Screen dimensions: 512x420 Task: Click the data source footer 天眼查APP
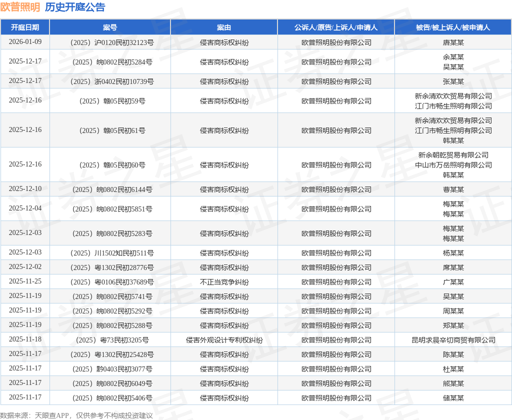[x=51, y=415]
